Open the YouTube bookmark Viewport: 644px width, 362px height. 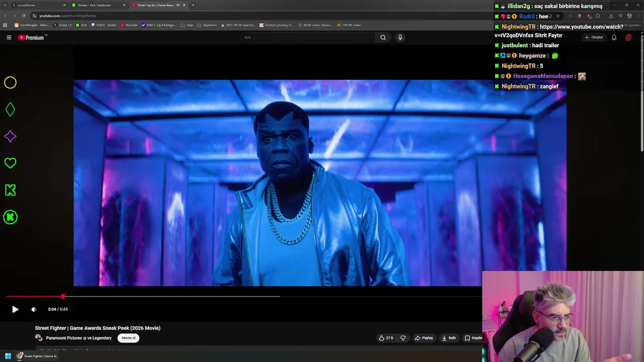point(129,25)
